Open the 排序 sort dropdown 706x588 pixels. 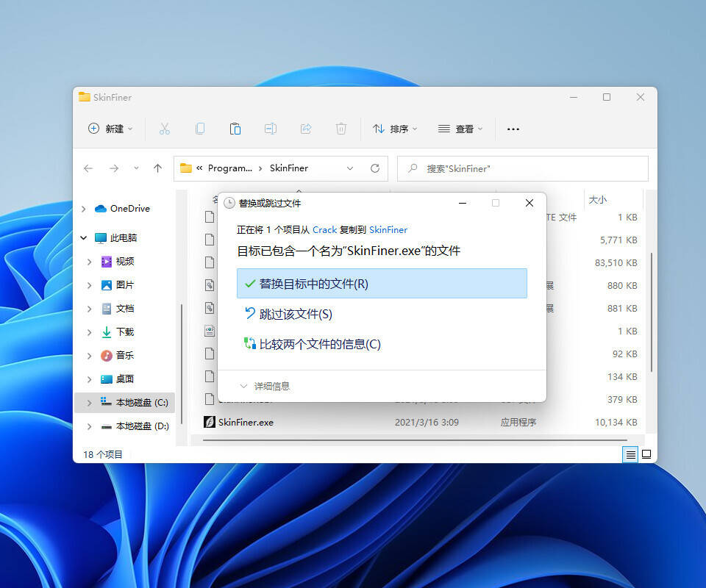(x=395, y=129)
